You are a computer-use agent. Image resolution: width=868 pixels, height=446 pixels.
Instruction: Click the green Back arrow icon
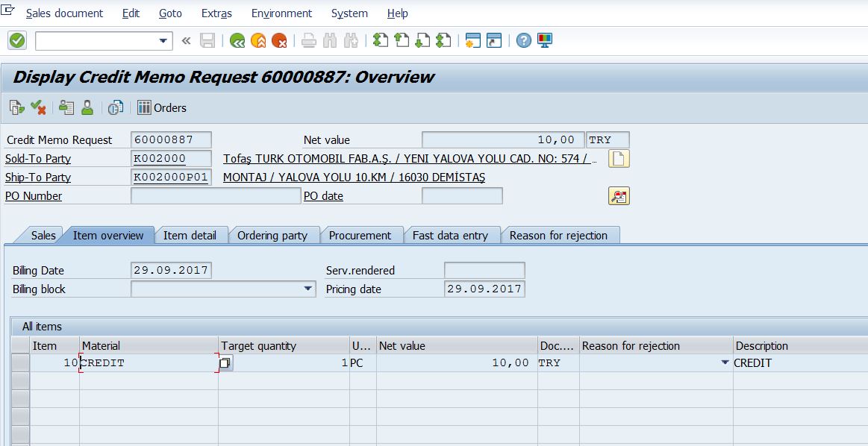pos(237,40)
